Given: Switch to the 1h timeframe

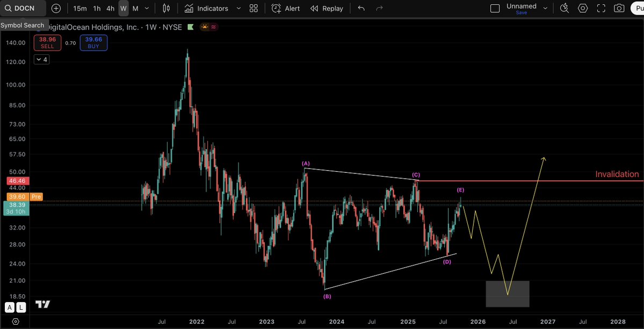Looking at the screenshot, I should (97, 8).
